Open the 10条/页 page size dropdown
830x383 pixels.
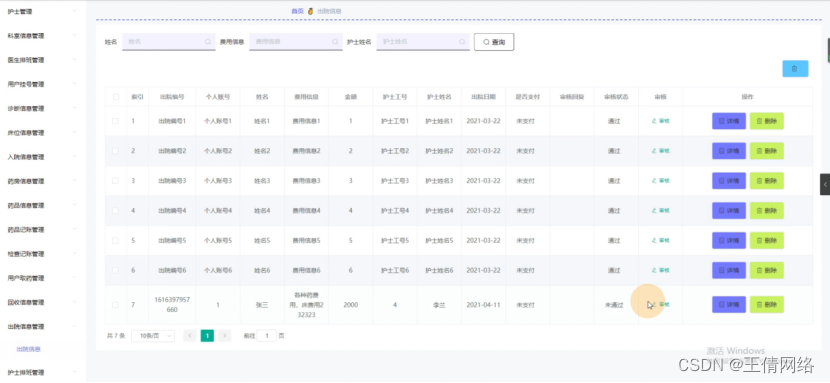[x=153, y=335]
